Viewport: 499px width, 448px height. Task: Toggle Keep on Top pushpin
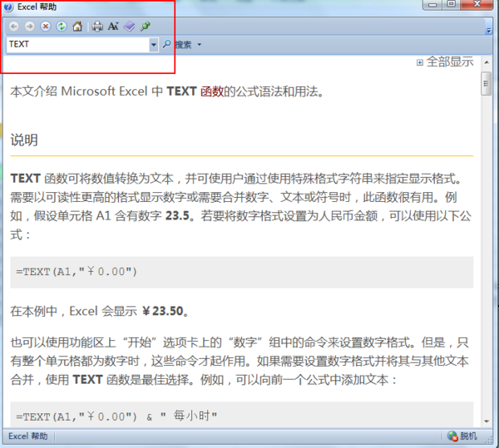click(146, 27)
